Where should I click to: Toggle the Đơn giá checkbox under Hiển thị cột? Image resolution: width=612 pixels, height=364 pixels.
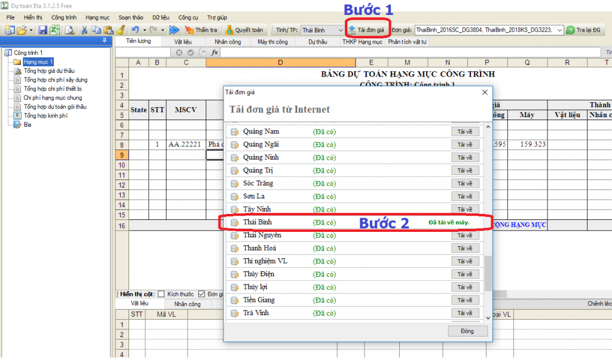pyautogui.click(x=201, y=294)
